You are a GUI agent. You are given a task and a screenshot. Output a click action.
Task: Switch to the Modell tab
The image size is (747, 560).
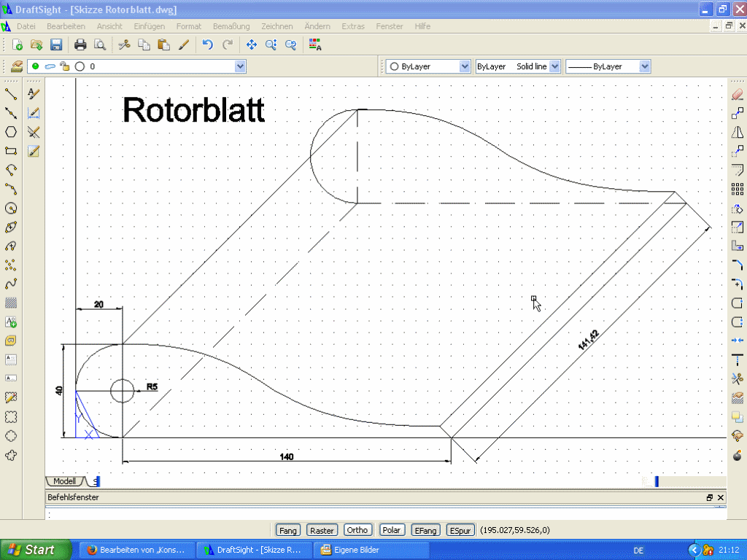tap(64, 481)
